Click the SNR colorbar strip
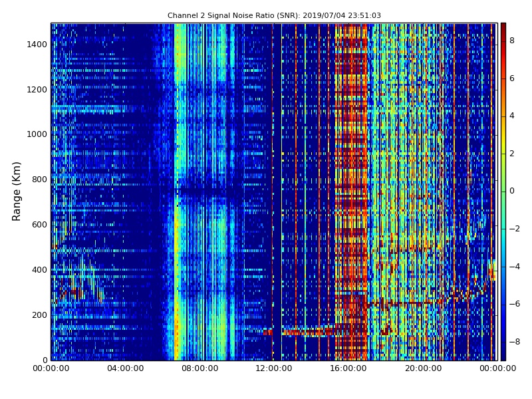The height and width of the screenshot is (399, 532). 503,192
